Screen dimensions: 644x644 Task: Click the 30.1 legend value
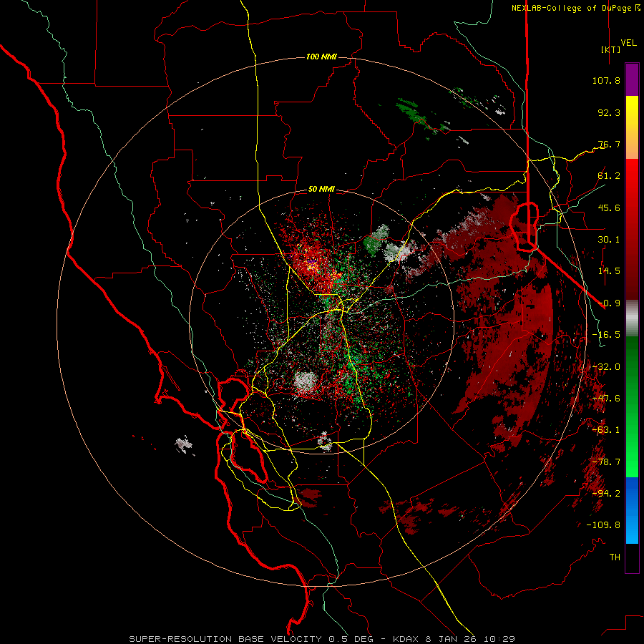tap(609, 240)
